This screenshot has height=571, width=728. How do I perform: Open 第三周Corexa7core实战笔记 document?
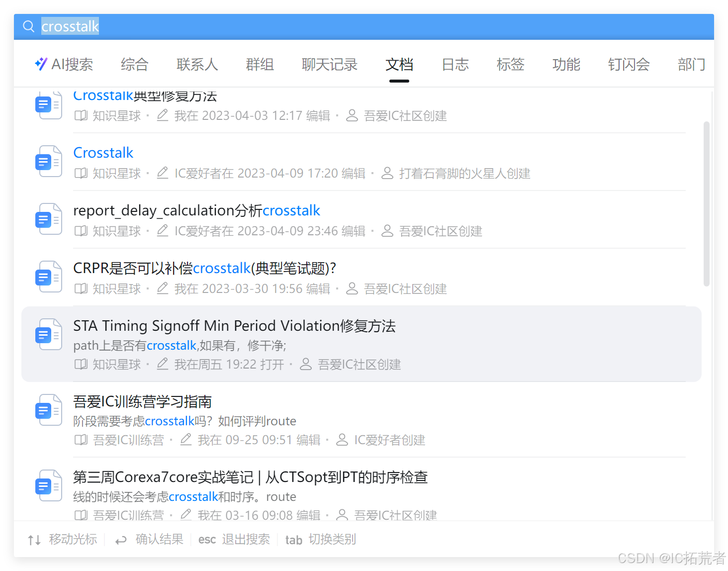click(x=250, y=477)
